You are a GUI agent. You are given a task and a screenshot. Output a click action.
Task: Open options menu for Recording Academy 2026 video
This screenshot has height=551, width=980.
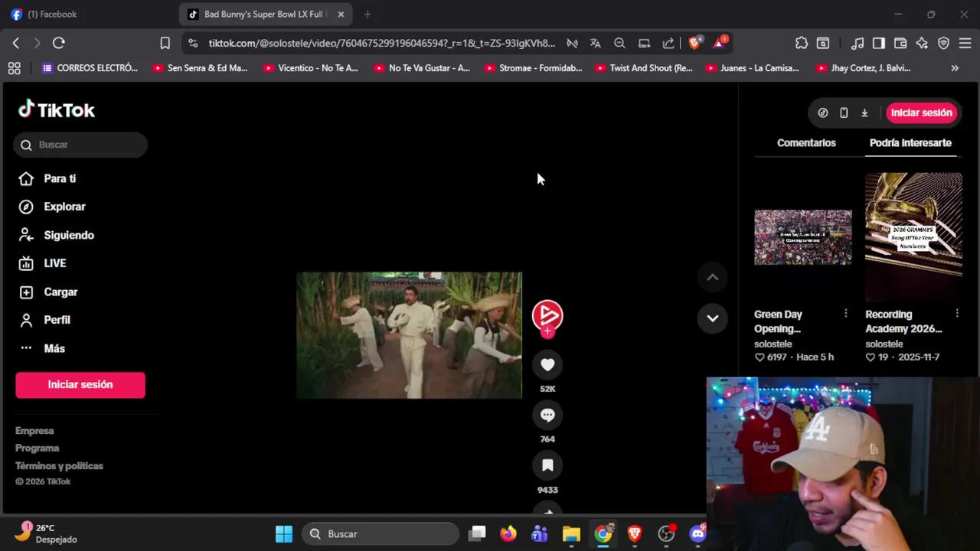coord(957,314)
